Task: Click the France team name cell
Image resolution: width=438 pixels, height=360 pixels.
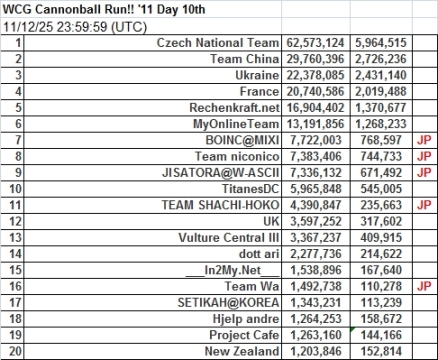Action: [153, 92]
